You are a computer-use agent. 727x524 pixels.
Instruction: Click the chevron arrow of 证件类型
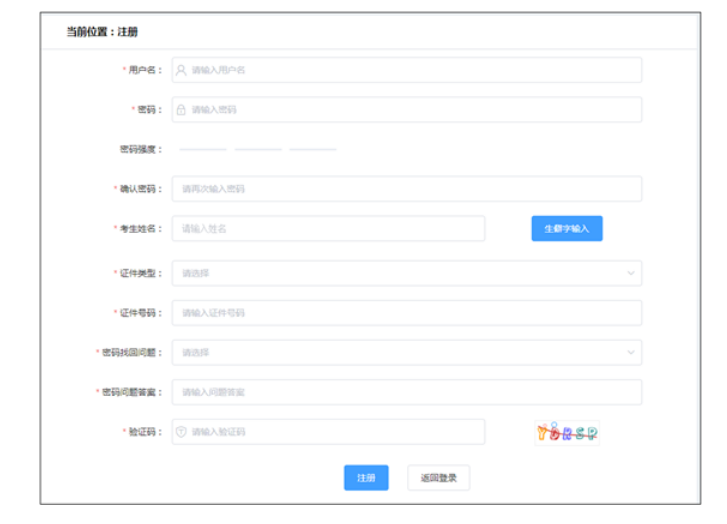pyautogui.click(x=630, y=273)
